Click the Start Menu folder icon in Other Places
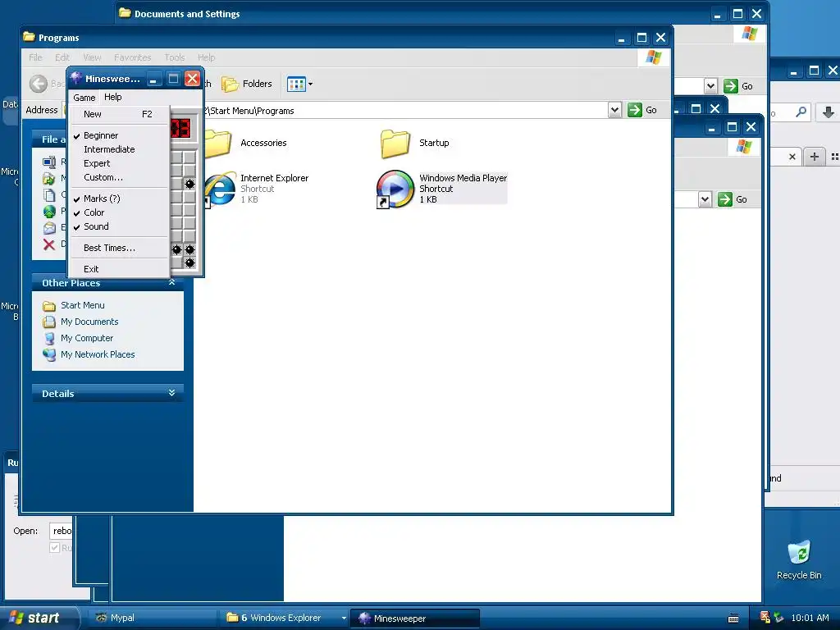The width and height of the screenshot is (840, 630). point(49,305)
